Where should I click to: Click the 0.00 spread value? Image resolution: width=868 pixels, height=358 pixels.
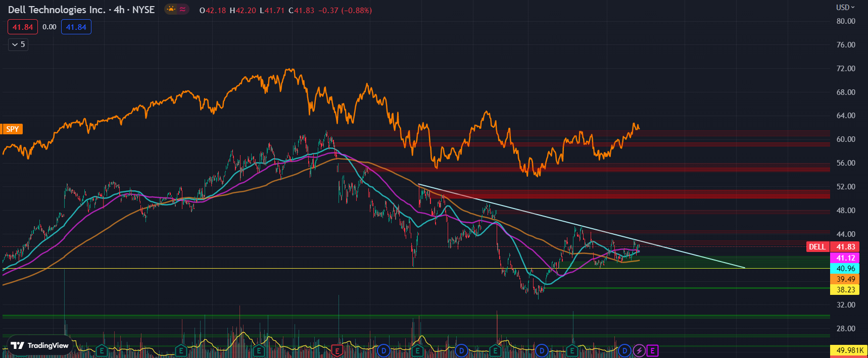coord(50,27)
